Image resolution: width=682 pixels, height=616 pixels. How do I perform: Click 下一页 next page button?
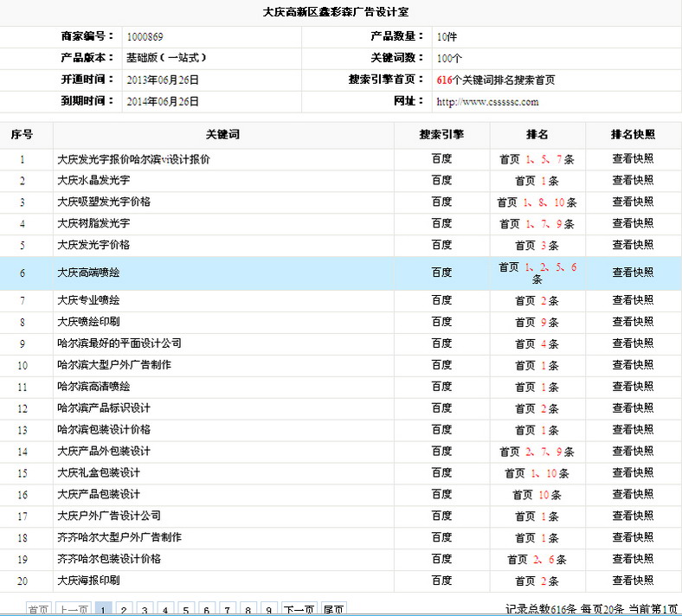click(299, 609)
